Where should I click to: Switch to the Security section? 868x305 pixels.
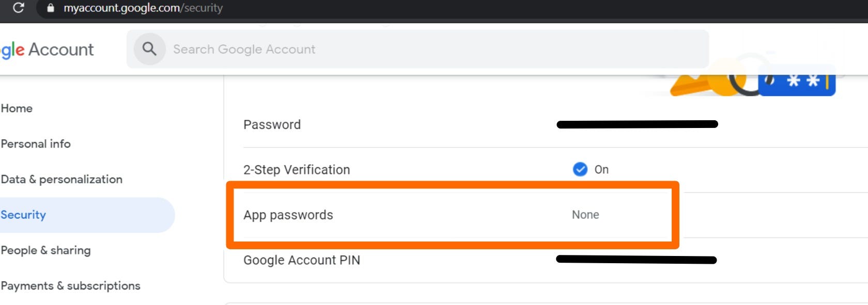[x=23, y=215]
